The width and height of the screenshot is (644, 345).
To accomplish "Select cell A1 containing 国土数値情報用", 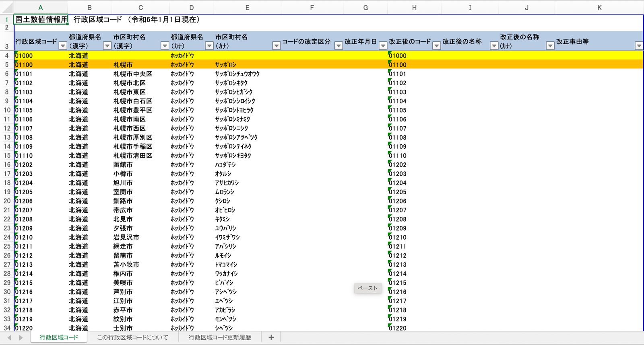I will [41, 19].
